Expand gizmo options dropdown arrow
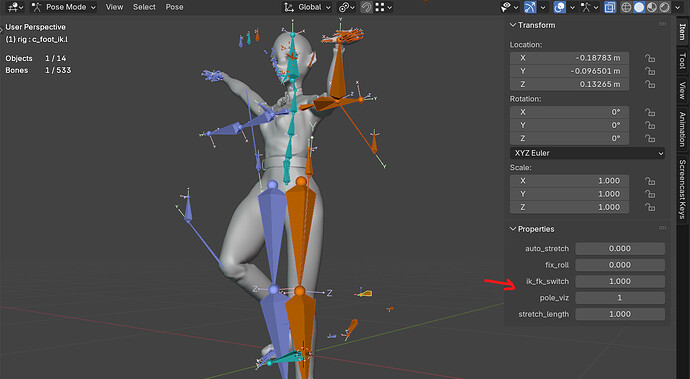The height and width of the screenshot is (379, 690). click(543, 7)
